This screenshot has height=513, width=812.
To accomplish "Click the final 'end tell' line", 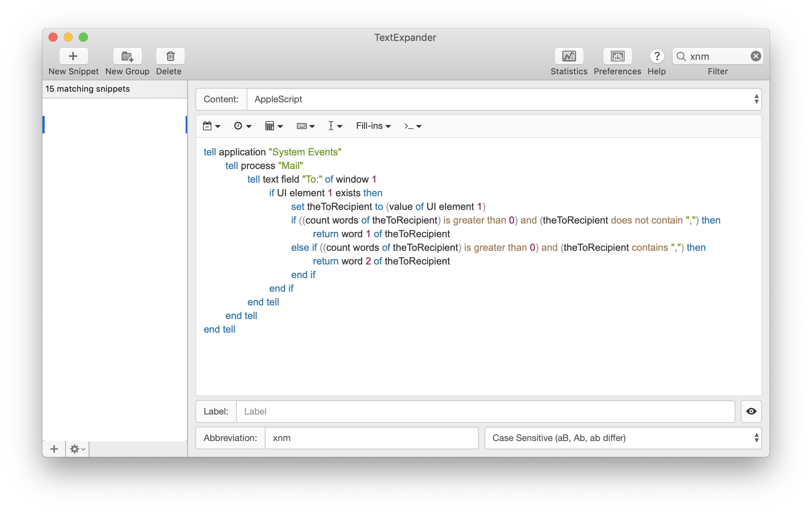I will [x=219, y=329].
